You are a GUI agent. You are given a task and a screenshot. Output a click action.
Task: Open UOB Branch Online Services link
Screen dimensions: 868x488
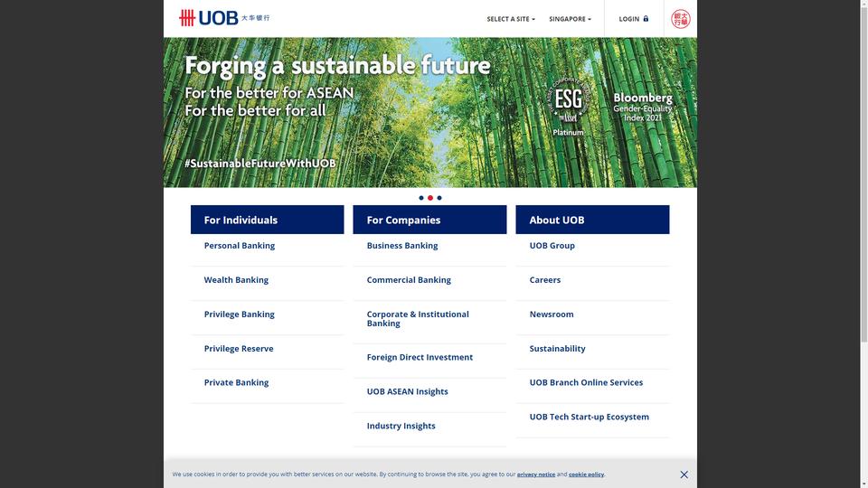pyautogui.click(x=586, y=382)
